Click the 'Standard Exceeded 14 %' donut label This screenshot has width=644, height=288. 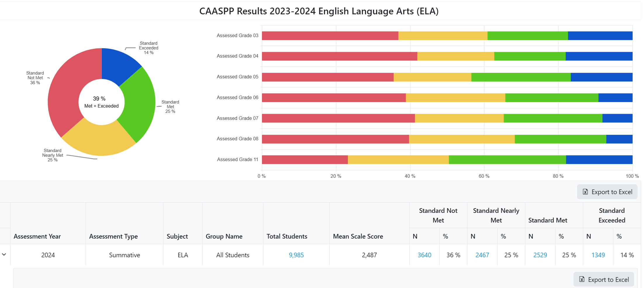pos(149,48)
